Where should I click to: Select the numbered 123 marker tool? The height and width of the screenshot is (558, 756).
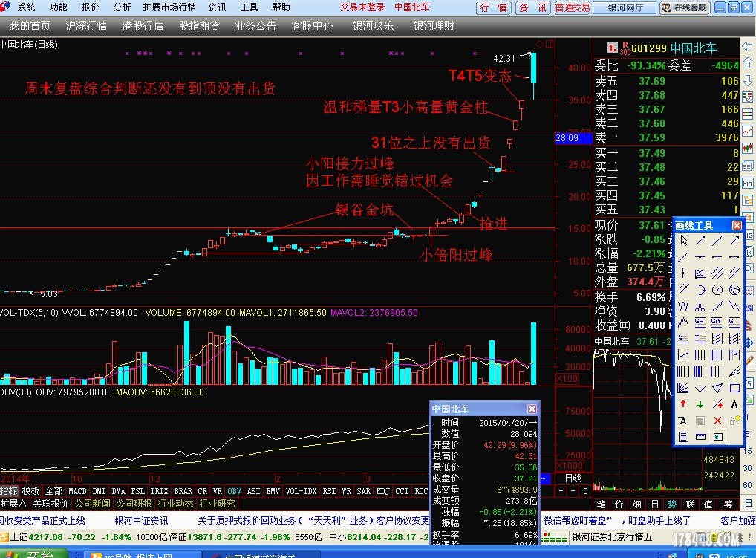[700, 273]
